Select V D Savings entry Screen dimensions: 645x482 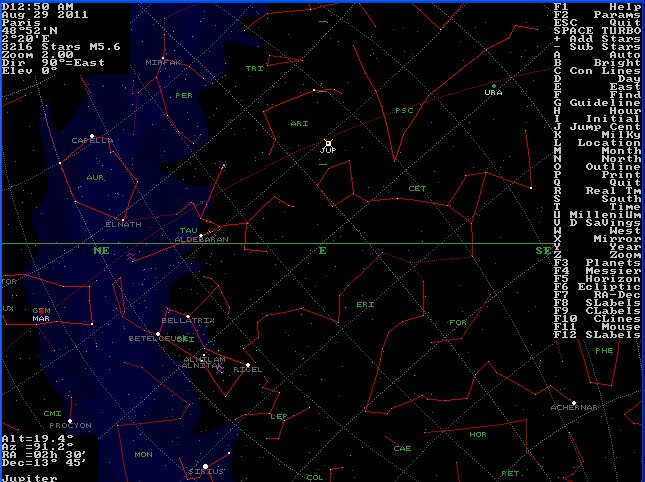tap(597, 223)
